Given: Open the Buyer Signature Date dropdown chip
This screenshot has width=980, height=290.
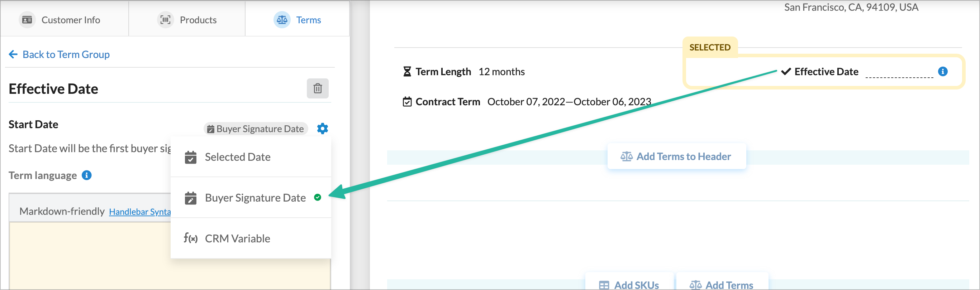Looking at the screenshot, I should coord(256,129).
